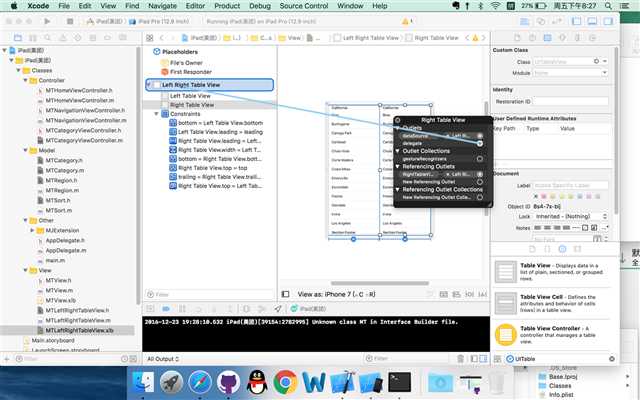Click the delegate outlet connection circle
The height and width of the screenshot is (400, 640).
click(x=480, y=143)
